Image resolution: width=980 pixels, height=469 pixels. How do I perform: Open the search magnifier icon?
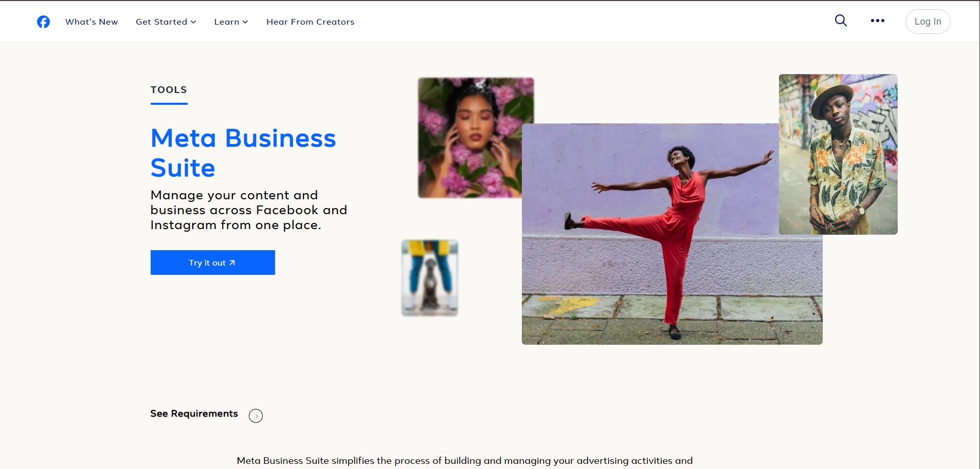point(841,21)
